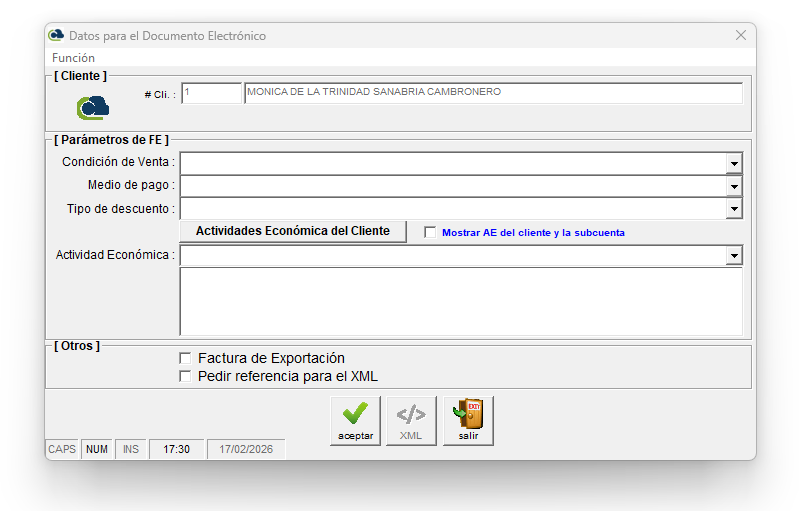
Task: Expand the Condición de Venta dropdown
Action: click(x=734, y=163)
